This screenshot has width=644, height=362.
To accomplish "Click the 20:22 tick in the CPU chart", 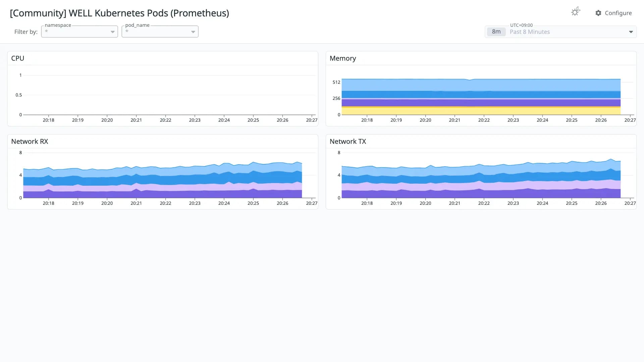I will pyautogui.click(x=165, y=120).
